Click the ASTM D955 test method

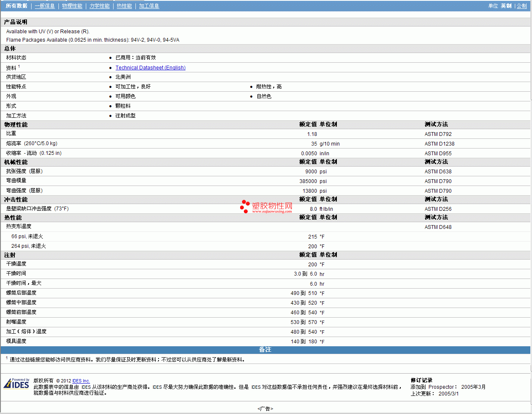coord(438,154)
